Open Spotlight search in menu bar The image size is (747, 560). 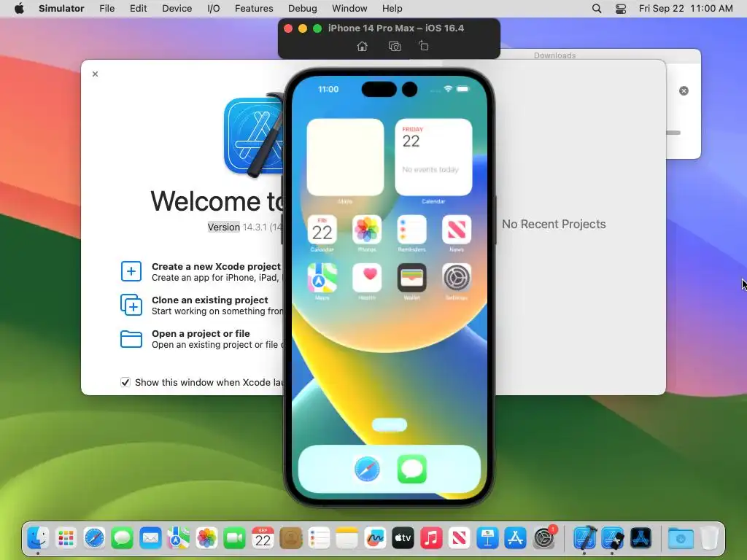pyautogui.click(x=597, y=9)
